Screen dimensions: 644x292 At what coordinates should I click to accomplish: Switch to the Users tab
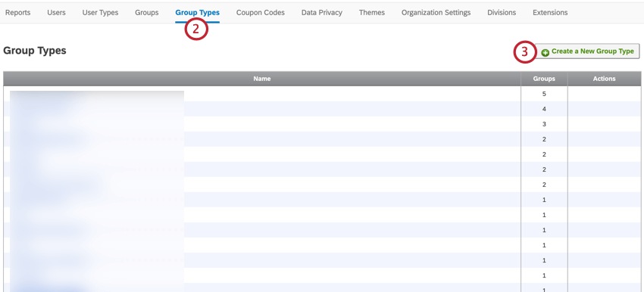tap(56, 13)
